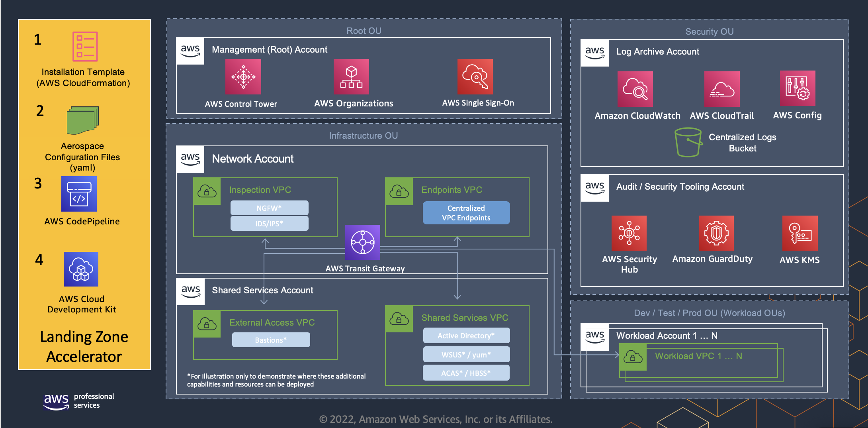Screen dimensions: 868x428
Task: Select the NGFW box in Inspection VPC
Action: tap(269, 208)
